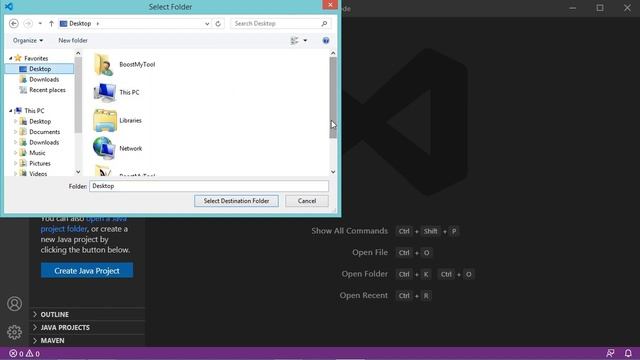
Task: Cancel the Select Folder dialog
Action: pos(307,201)
